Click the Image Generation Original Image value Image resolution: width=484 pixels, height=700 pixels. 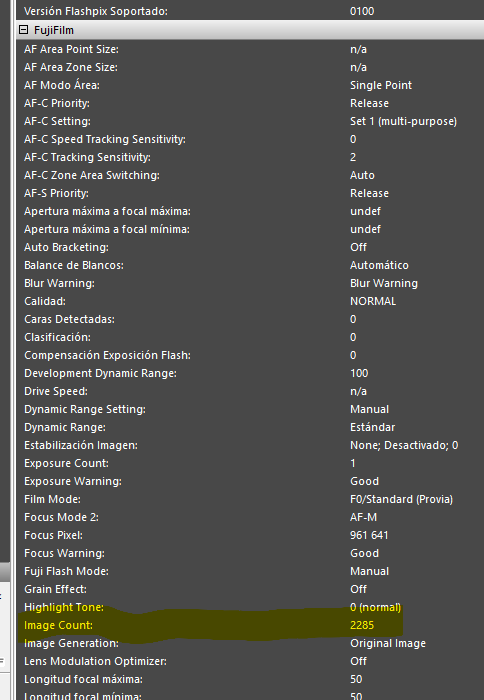388,643
